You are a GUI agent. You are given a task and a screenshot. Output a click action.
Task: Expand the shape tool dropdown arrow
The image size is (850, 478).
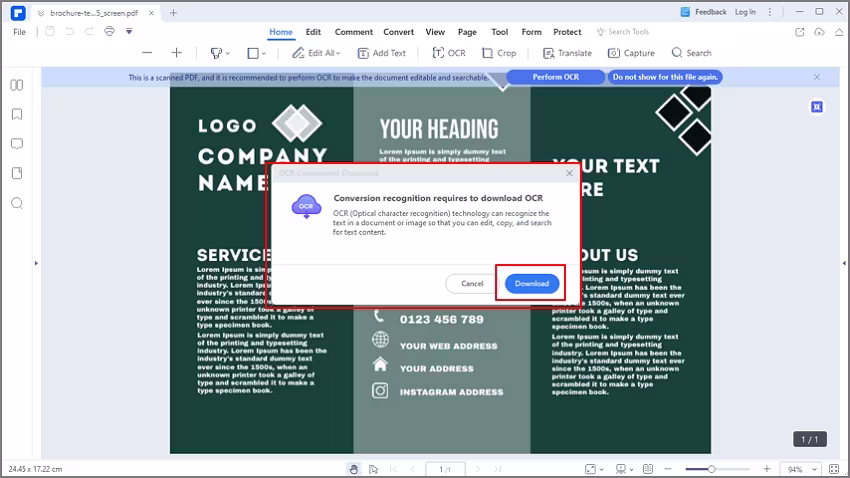tap(264, 53)
